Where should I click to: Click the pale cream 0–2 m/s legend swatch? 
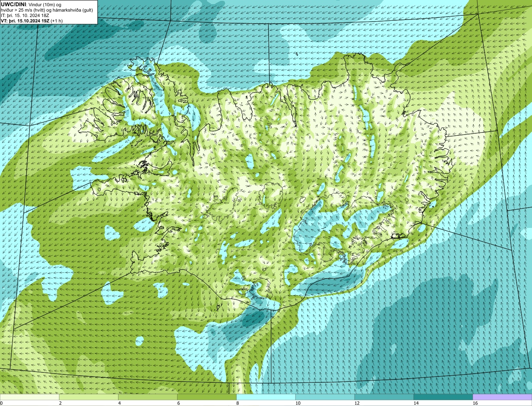(30, 397)
